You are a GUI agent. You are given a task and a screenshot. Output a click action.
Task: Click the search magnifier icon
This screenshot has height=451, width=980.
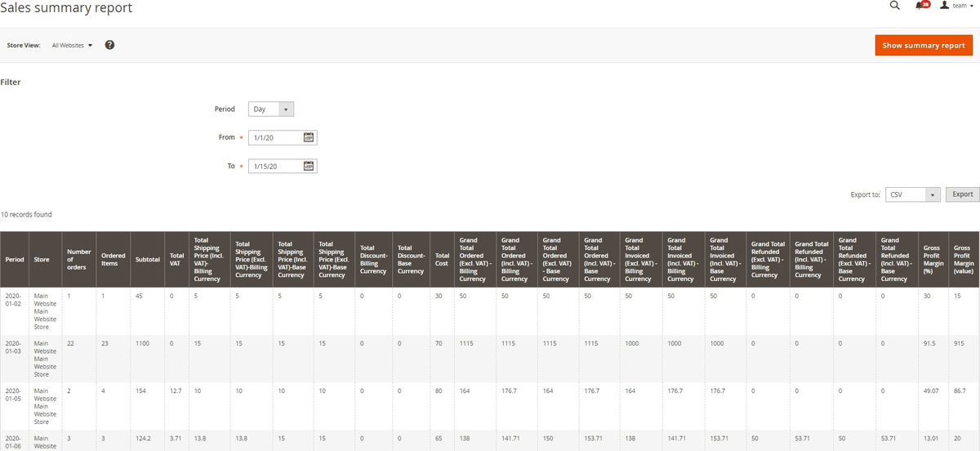point(894,7)
